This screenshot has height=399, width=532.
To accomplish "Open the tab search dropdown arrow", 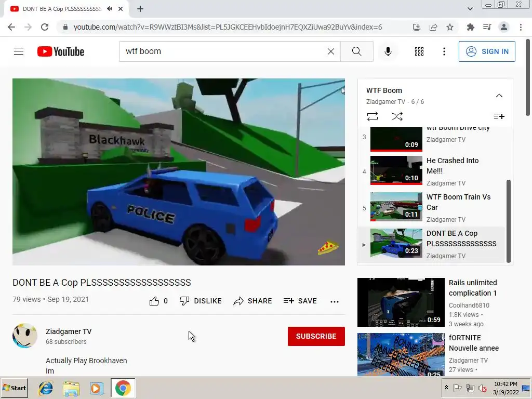I will tap(470, 9).
